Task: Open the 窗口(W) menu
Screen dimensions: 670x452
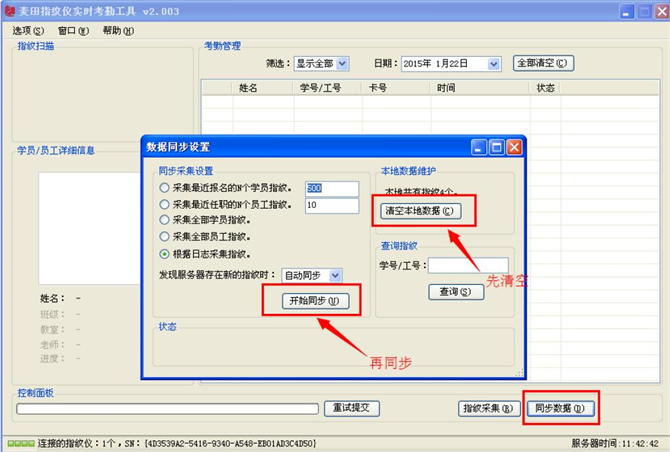Action: pos(73,31)
